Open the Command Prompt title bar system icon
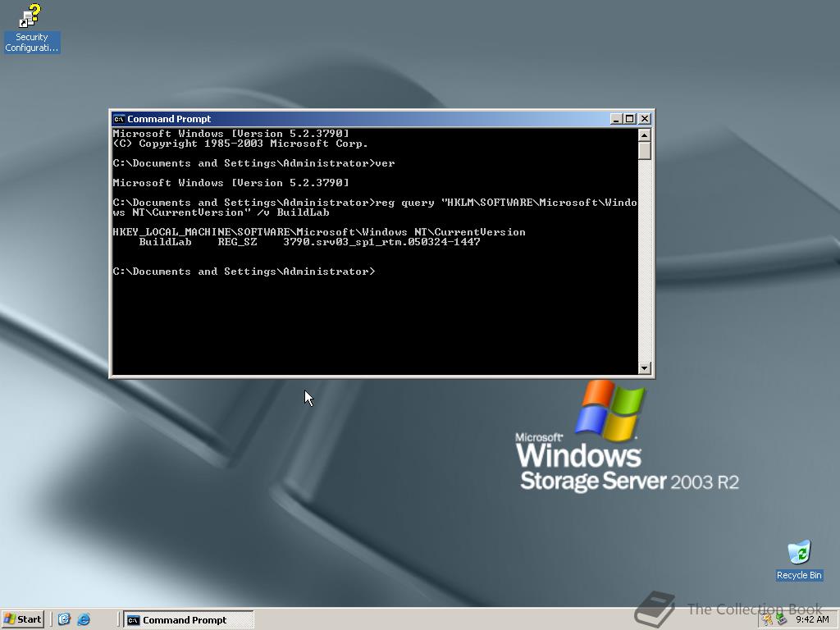Image resolution: width=840 pixels, height=630 pixels. 119,119
